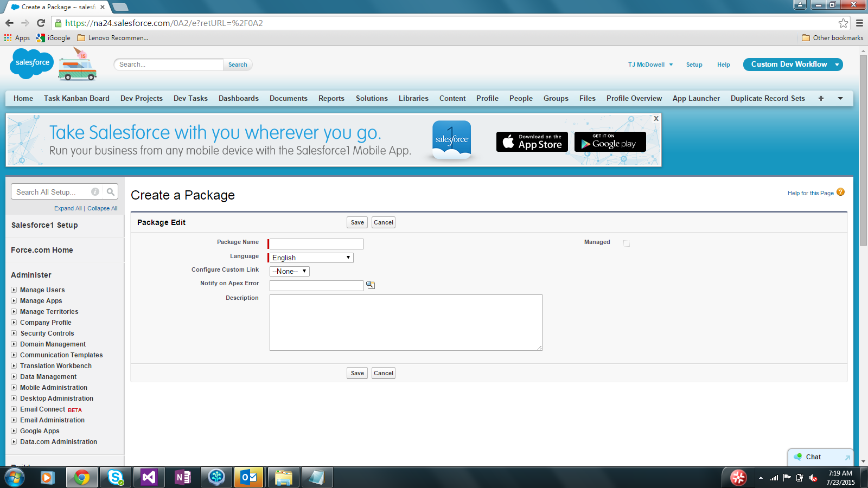Open the Apps bookmarks shortcut

coord(17,38)
